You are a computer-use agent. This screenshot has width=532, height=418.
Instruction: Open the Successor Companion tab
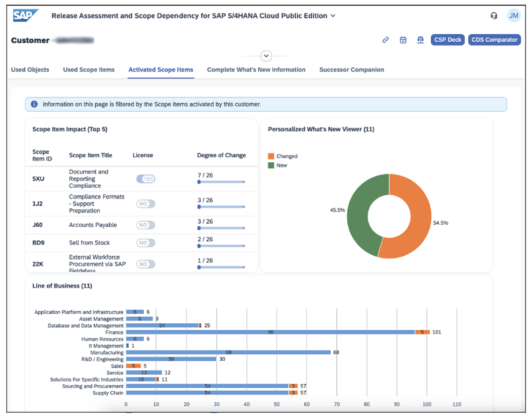coord(351,70)
